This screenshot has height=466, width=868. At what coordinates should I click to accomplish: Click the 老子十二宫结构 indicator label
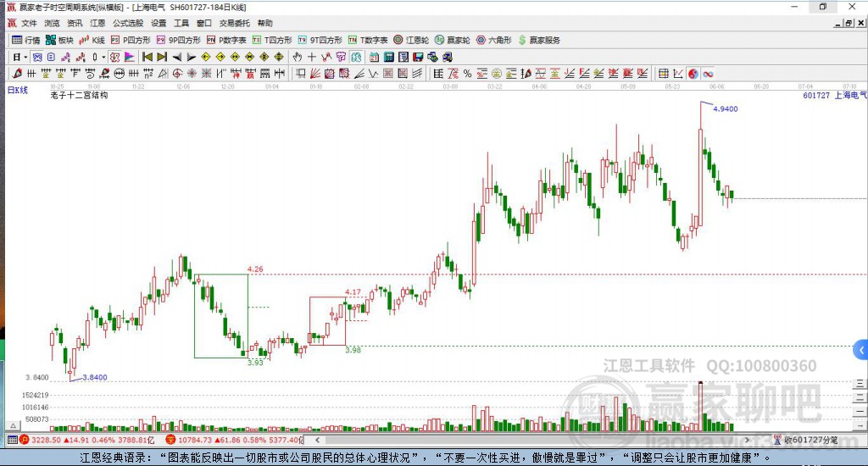pyautogui.click(x=79, y=95)
